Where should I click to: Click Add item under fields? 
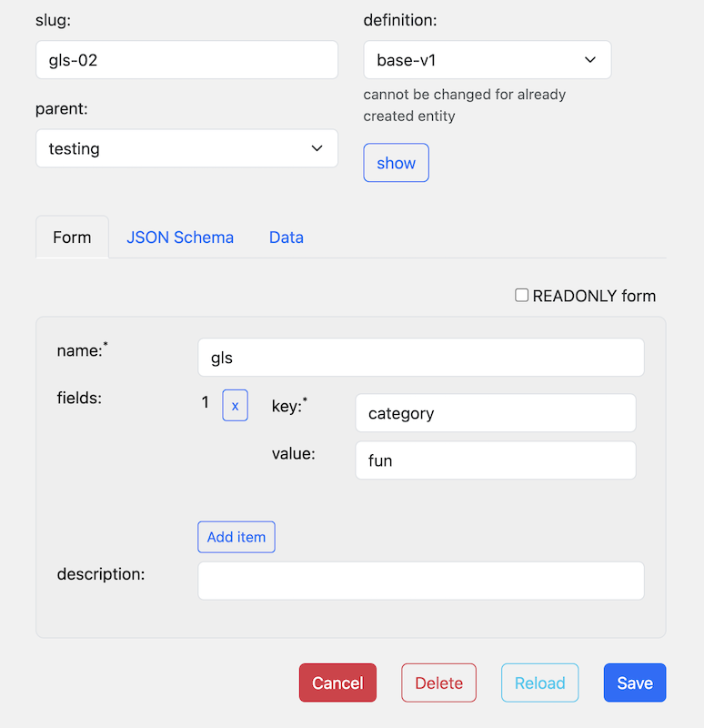click(236, 537)
